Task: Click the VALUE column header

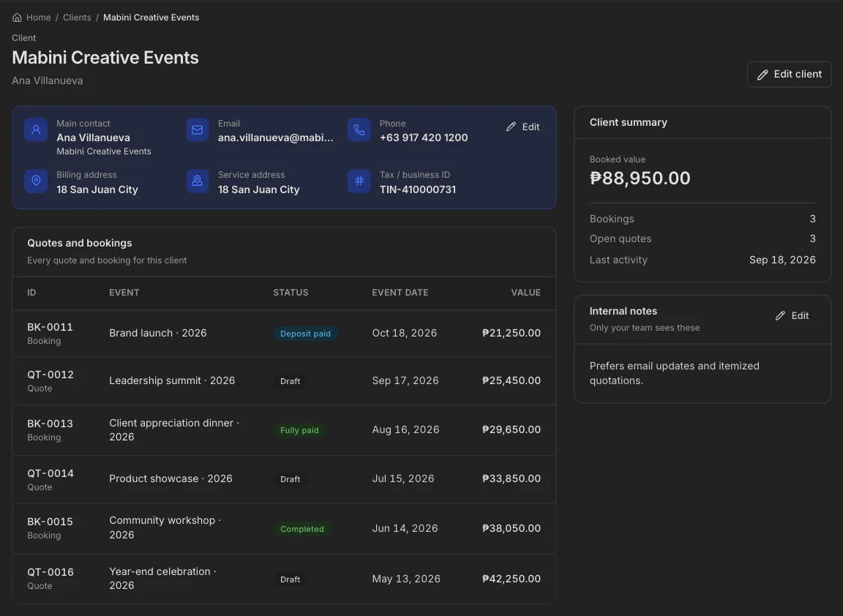Action: pos(526,293)
